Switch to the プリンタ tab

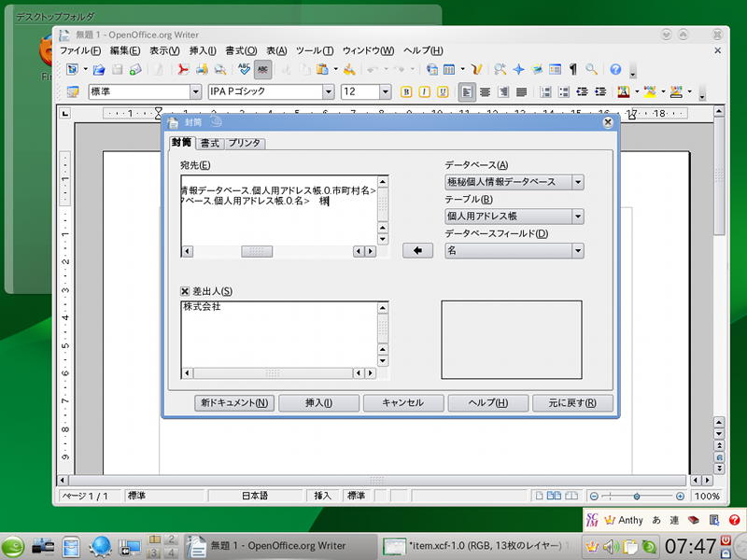point(245,144)
